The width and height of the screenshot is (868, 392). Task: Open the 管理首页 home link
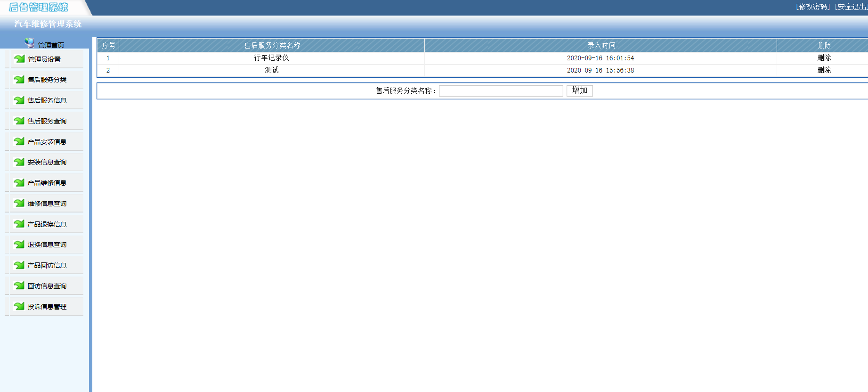point(51,45)
